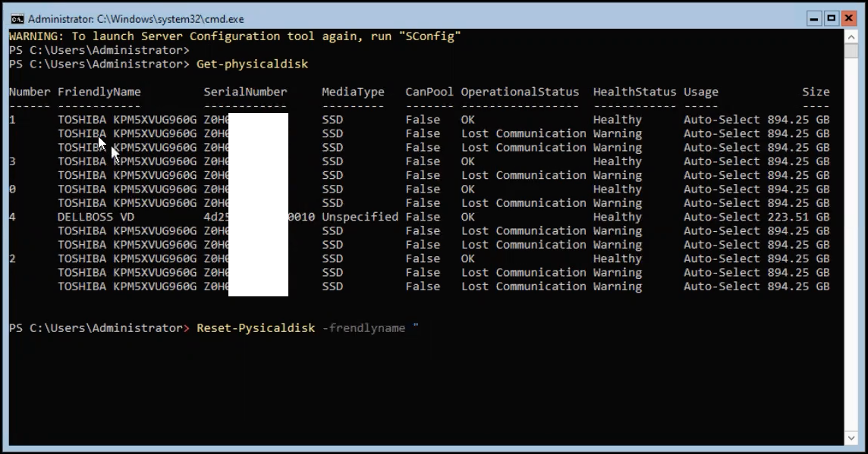Click the cmd.exe icon in title bar
The image size is (868, 454).
(x=17, y=19)
